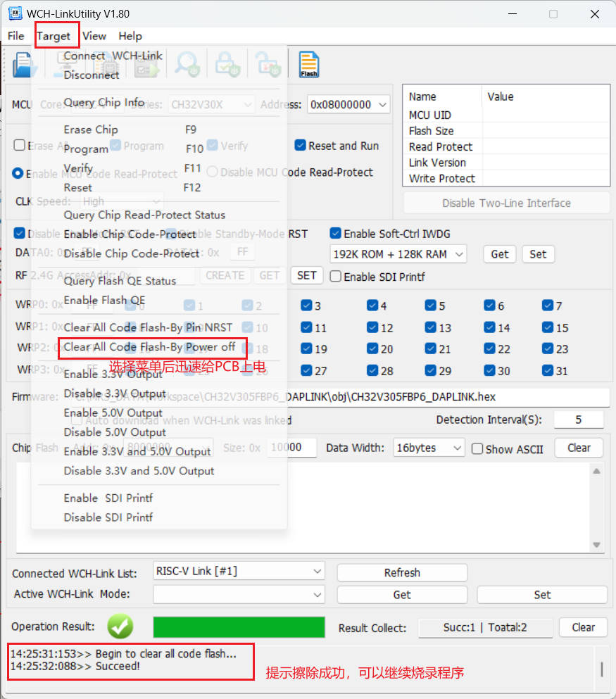Click the Refresh button

402,572
